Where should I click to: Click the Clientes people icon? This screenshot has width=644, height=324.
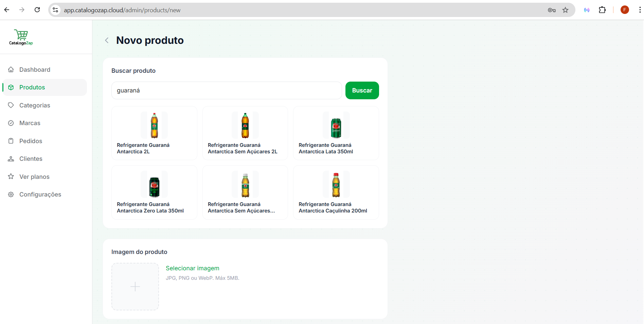[11, 159]
